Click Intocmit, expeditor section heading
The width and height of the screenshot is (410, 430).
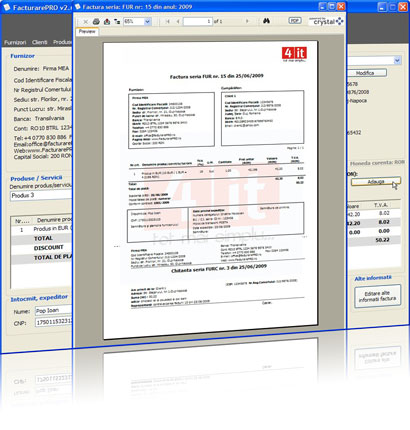click(x=39, y=298)
